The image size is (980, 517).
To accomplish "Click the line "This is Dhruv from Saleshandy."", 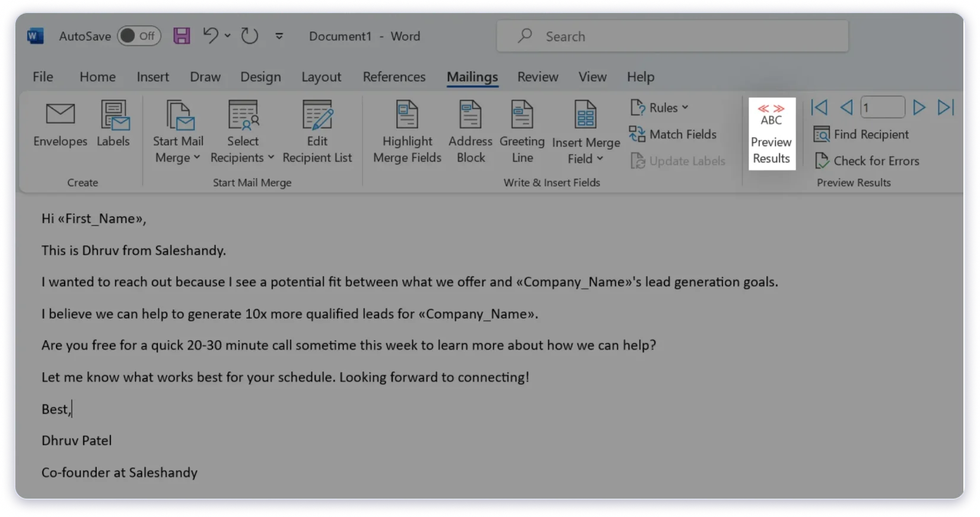I will (133, 250).
